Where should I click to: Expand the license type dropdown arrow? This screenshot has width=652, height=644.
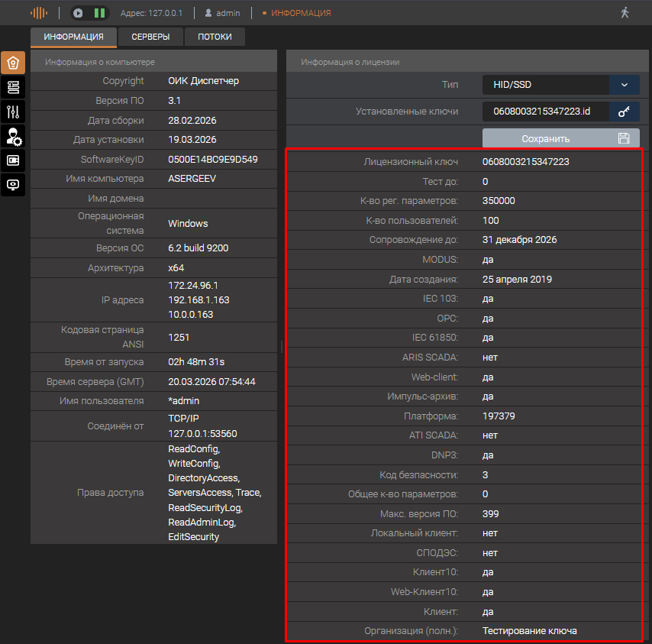click(624, 85)
